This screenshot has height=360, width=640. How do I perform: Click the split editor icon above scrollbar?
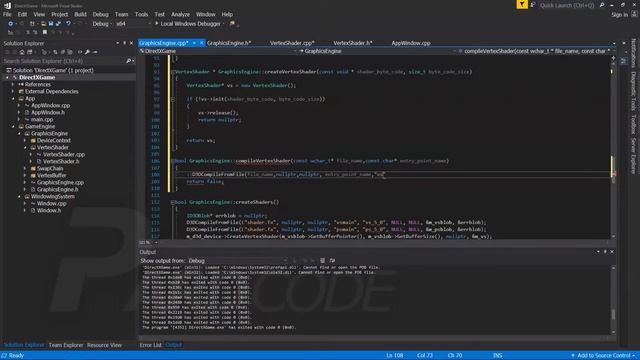[613, 58]
